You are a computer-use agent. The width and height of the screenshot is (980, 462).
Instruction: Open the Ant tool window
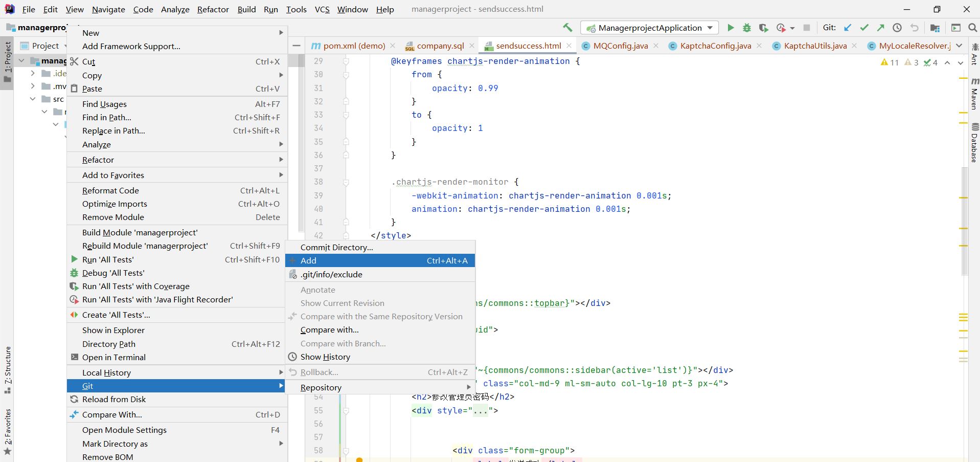coord(974,54)
